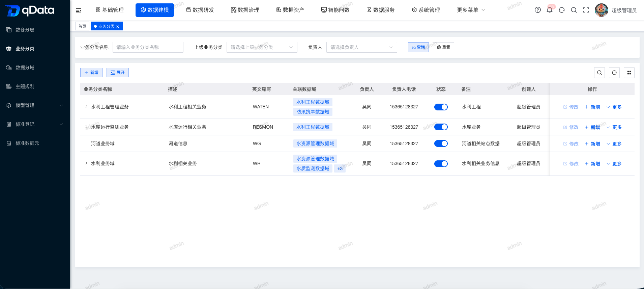The image size is (644, 289).
Task: Click the RESMON abbreviation cell
Action: coord(263,127)
